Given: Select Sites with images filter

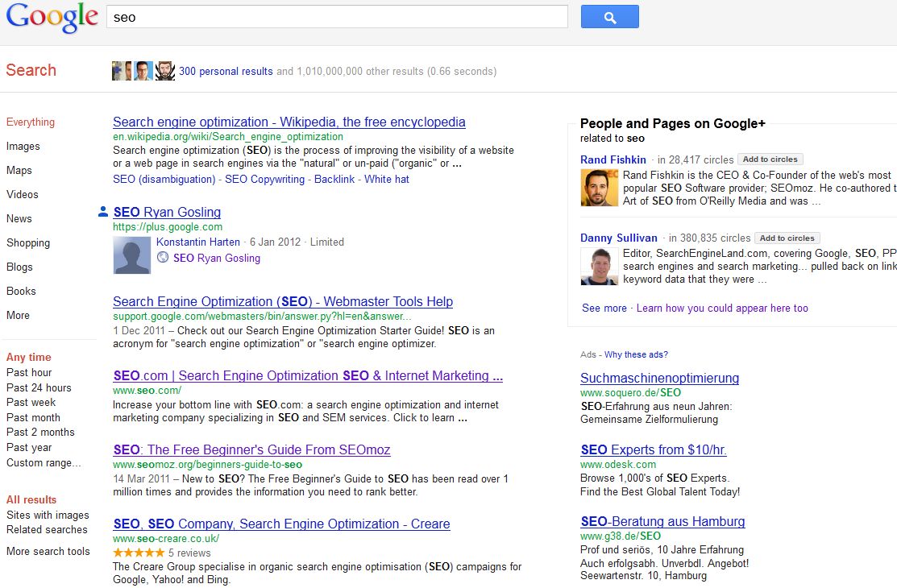Looking at the screenshot, I should tap(48, 515).
